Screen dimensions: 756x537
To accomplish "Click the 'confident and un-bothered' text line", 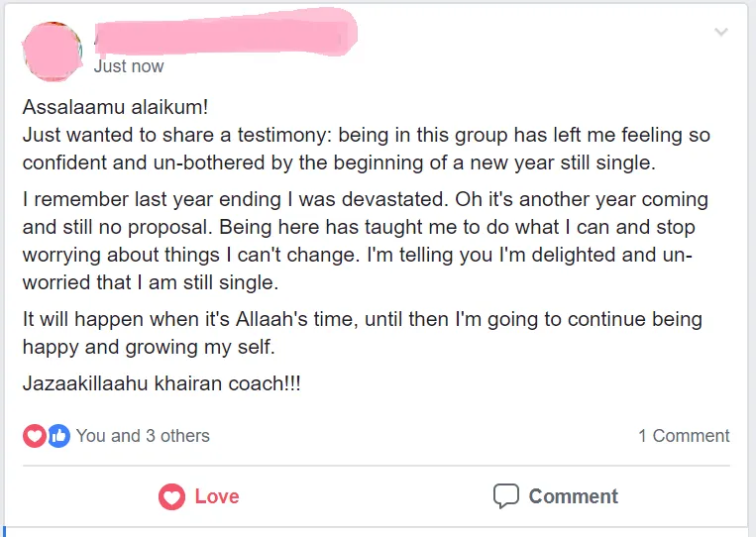I will click(339, 162).
